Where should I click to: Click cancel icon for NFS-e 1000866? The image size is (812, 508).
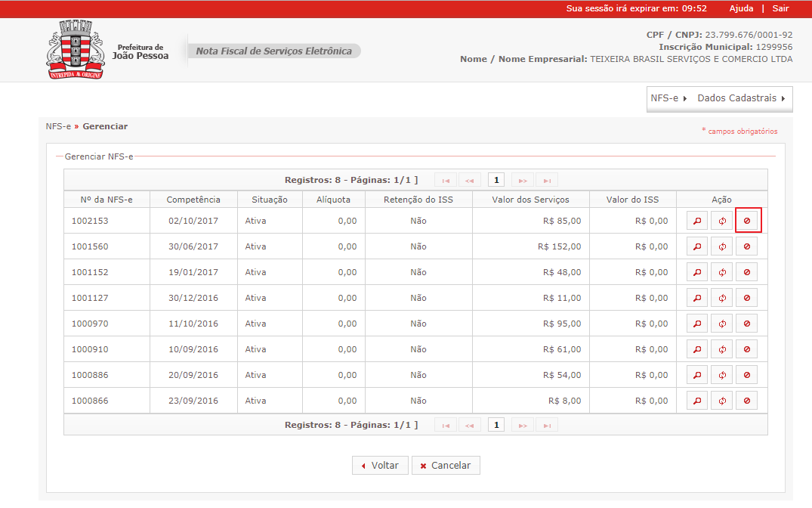point(747,401)
